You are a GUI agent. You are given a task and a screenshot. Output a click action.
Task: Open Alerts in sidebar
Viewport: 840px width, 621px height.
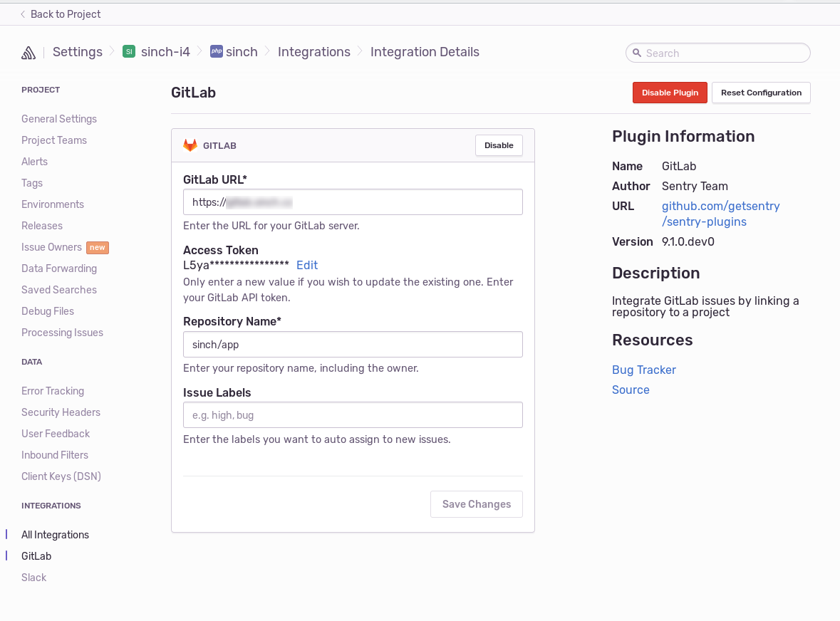pos(34,162)
